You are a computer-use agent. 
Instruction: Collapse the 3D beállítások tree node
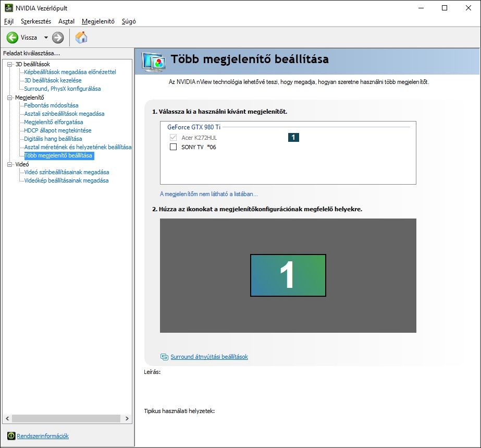pyautogui.click(x=10, y=64)
